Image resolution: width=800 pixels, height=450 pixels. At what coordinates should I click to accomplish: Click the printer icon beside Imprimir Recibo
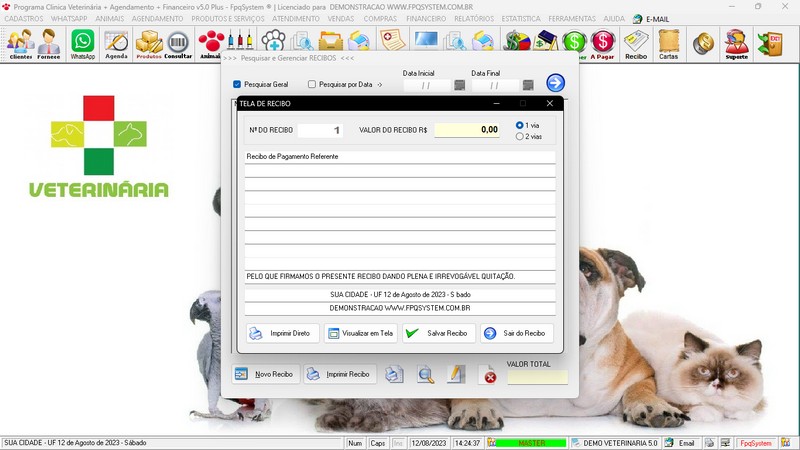click(x=394, y=374)
